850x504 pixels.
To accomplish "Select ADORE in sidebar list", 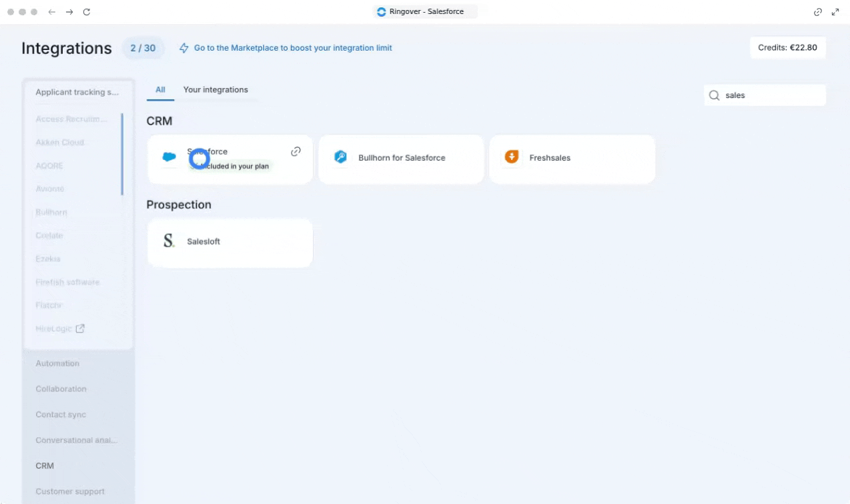I will 49,165.
